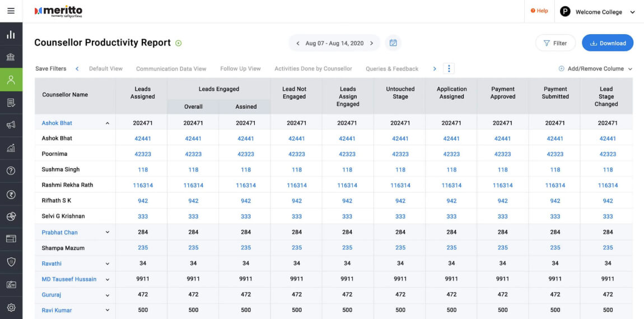Click the blue Download button
644x319 pixels.
pos(608,43)
